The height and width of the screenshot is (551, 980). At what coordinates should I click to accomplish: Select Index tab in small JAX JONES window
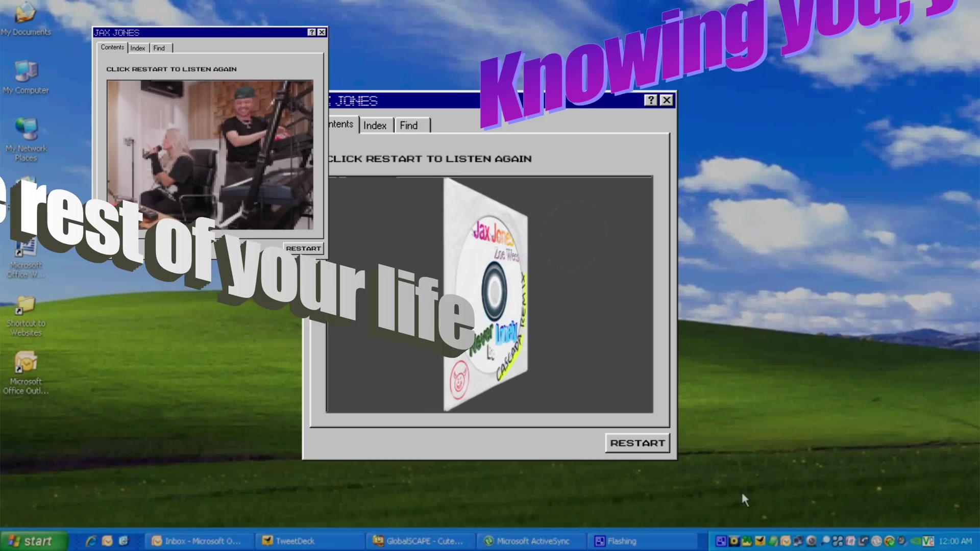(138, 48)
